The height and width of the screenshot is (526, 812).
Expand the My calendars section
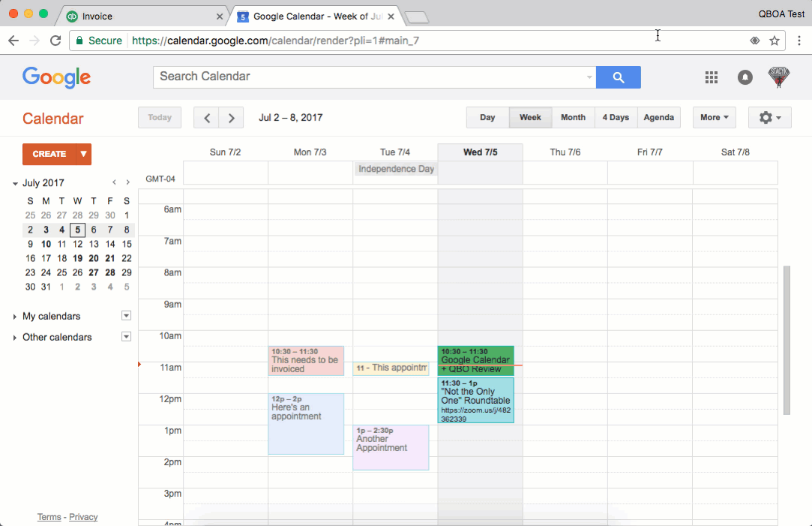coord(15,317)
